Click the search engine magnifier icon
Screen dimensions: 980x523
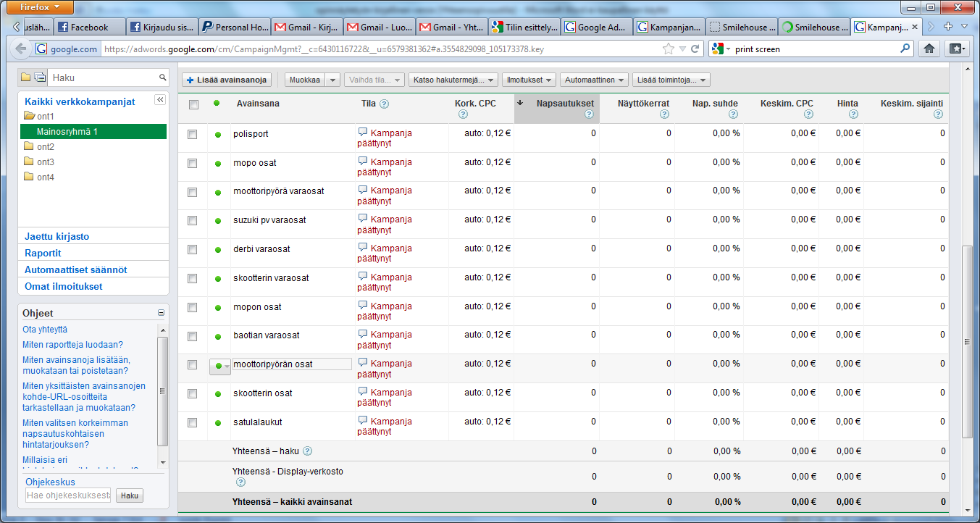click(905, 49)
